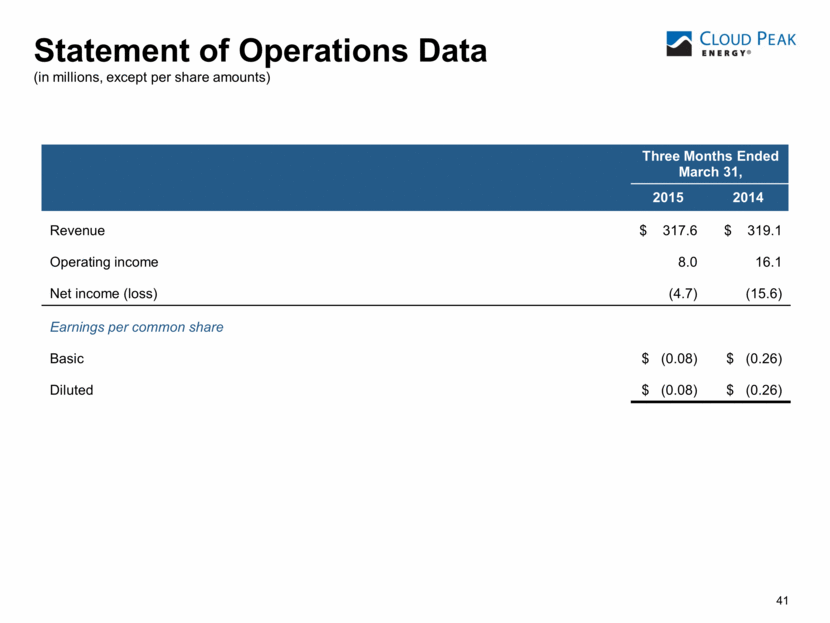Click the page number 41
This screenshot has height=623, width=830.
(782, 599)
